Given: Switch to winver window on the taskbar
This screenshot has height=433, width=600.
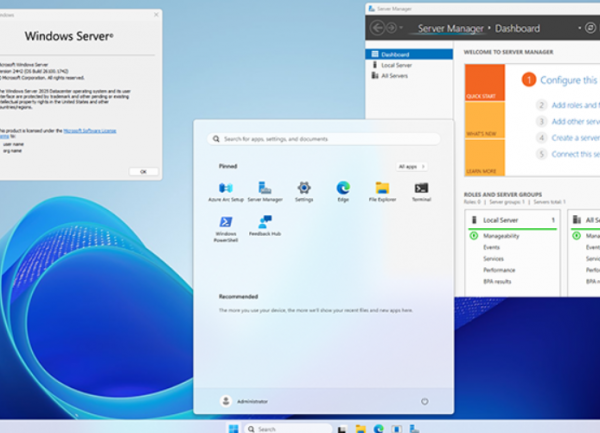Looking at the screenshot, I should (x=396, y=429).
